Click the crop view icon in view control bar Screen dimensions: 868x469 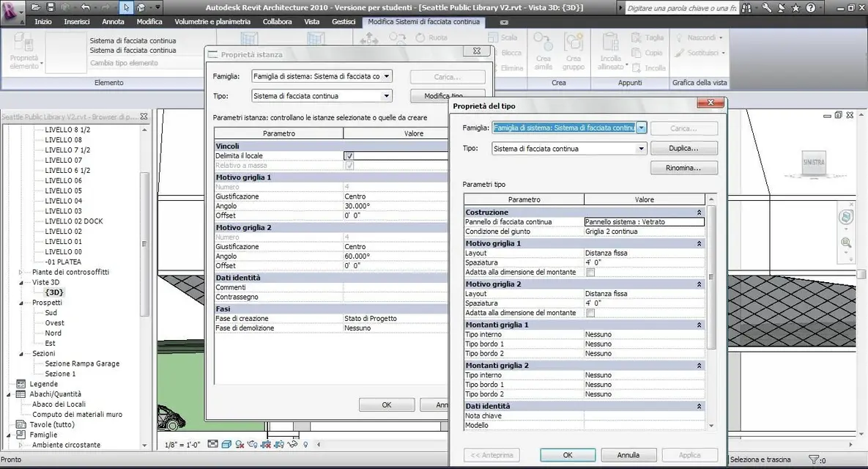click(x=266, y=444)
